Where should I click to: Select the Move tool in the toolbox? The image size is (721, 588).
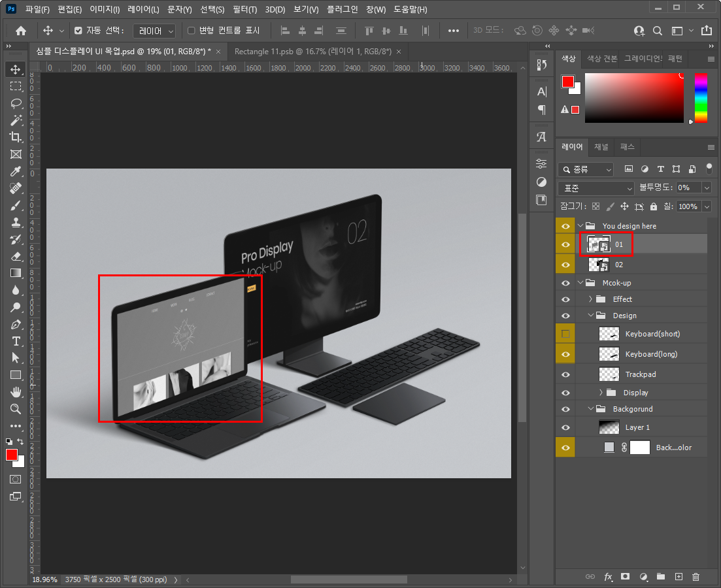pos(16,69)
